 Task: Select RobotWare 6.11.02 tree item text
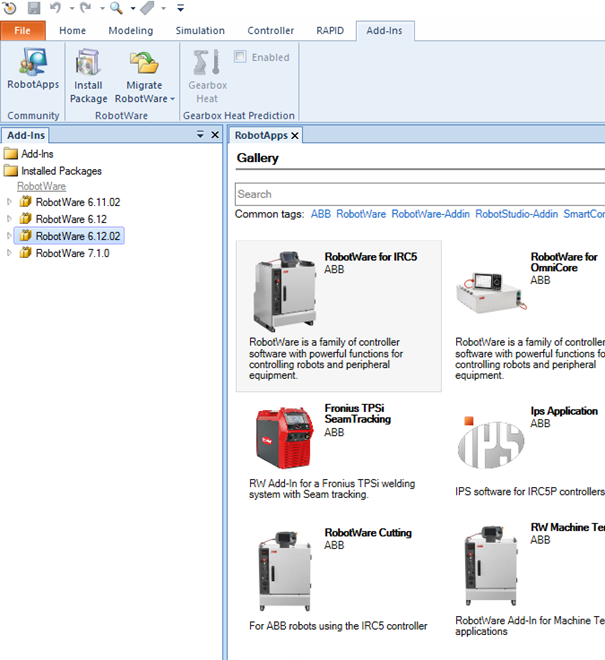(78, 202)
